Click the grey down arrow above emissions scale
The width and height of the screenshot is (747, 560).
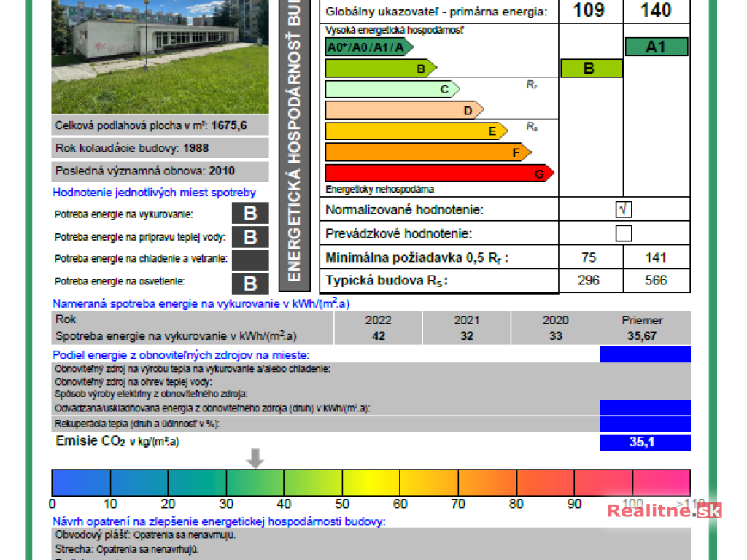(x=255, y=459)
